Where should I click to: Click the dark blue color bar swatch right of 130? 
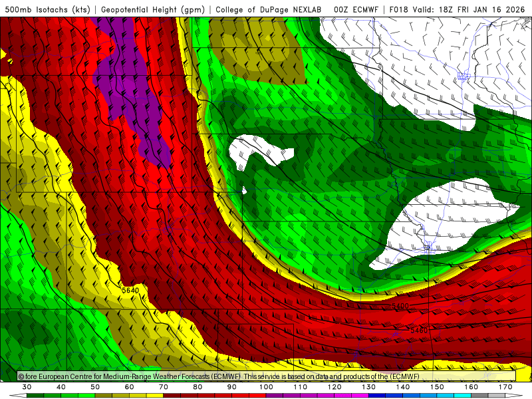[x=377, y=396]
